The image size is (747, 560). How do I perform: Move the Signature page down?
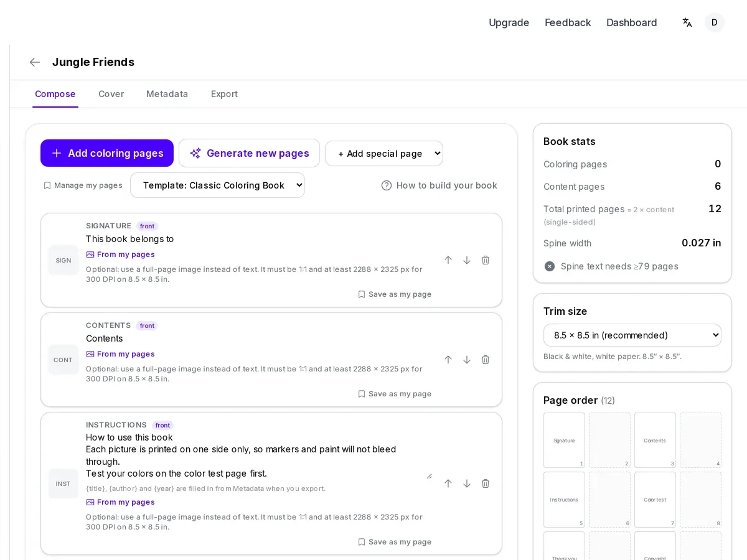[x=467, y=260]
